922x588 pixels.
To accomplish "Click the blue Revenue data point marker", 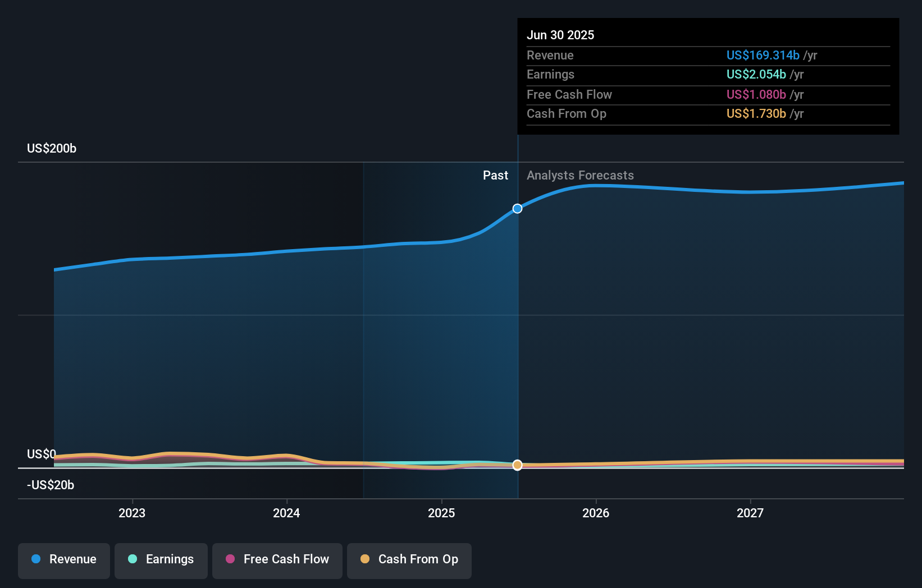I will coord(517,209).
